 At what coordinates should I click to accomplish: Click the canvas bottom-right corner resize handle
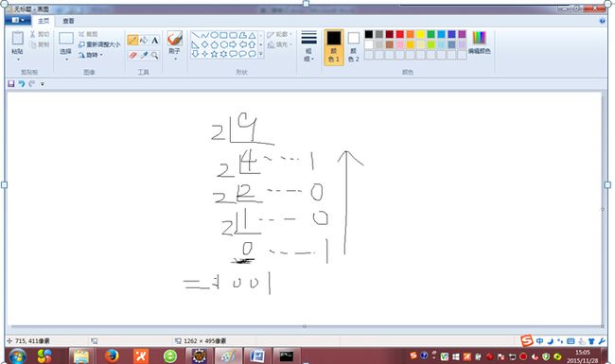tap(603, 326)
